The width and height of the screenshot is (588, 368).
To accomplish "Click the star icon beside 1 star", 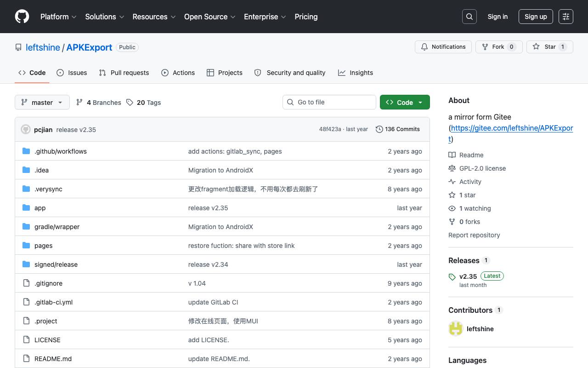I will pyautogui.click(x=452, y=195).
